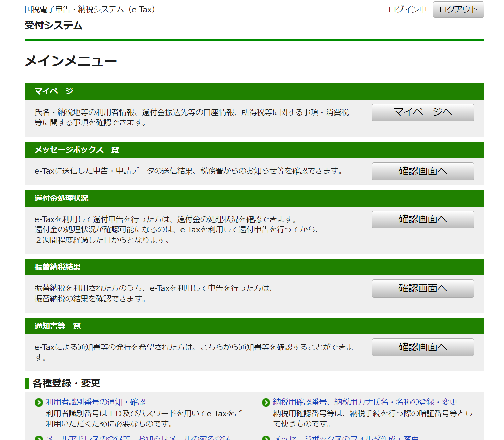Click the 各種登録・変更 heading
504x440 pixels.
click(66, 383)
